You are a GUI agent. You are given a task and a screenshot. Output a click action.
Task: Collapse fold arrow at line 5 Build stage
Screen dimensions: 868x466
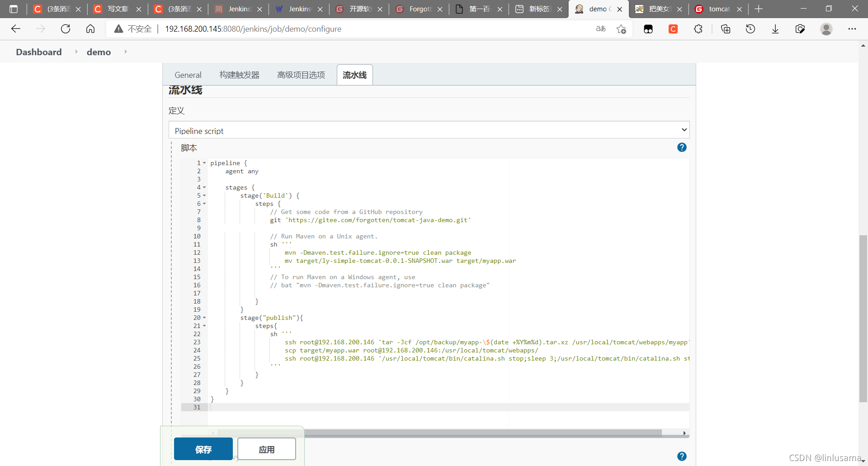coord(204,195)
